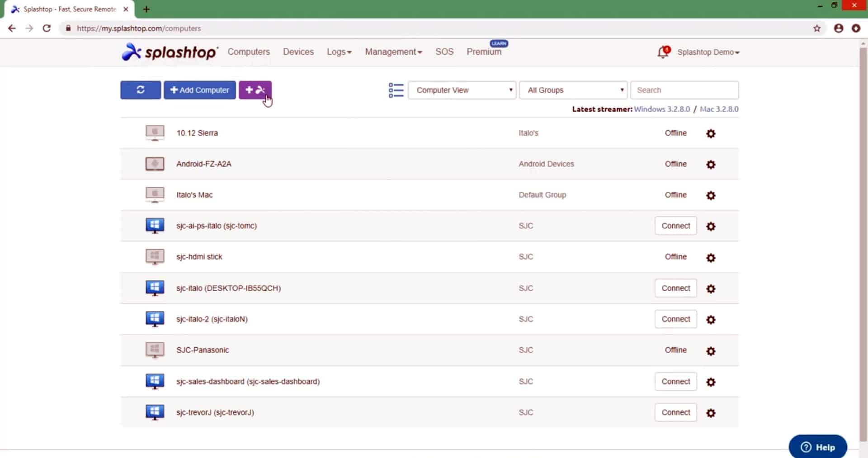The width and height of the screenshot is (868, 458).
Task: Open settings gear for 10.12 Sierra
Action: tap(711, 133)
